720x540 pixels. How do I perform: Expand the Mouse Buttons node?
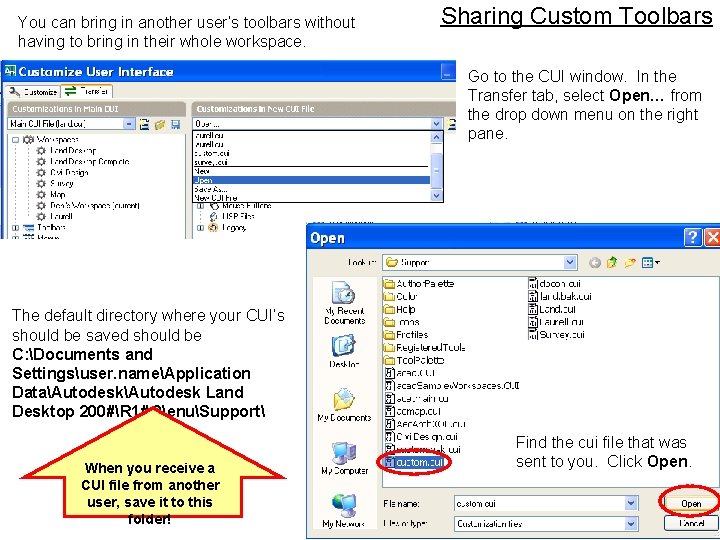point(201,206)
